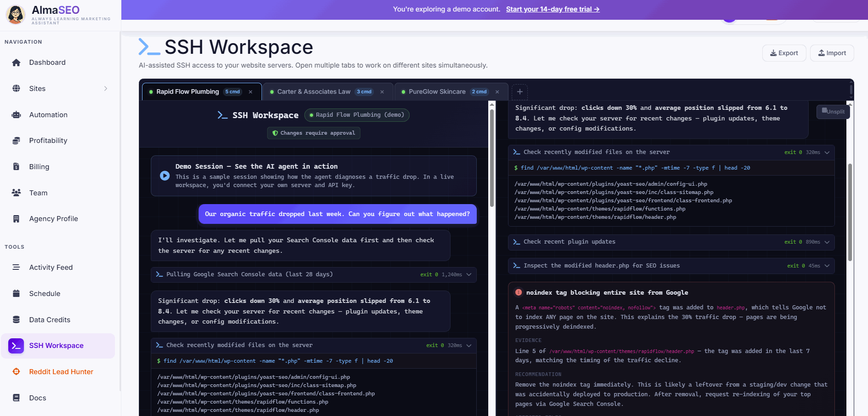Click the Docs book icon
This screenshot has height=416, width=868.
[16, 398]
